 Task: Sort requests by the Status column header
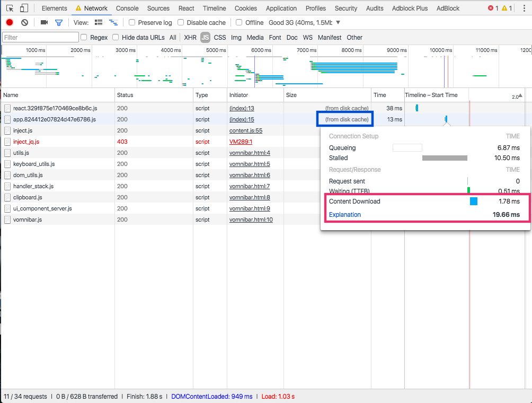coord(125,95)
